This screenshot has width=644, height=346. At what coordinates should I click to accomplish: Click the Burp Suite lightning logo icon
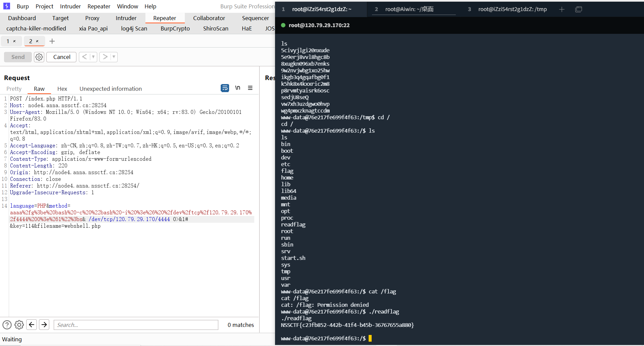coord(7,6)
